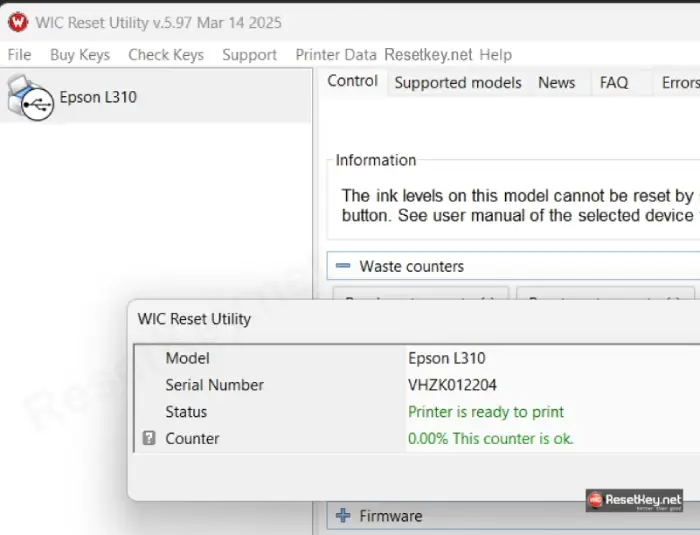Select the Epson L310 USB printer icon

pyautogui.click(x=30, y=97)
